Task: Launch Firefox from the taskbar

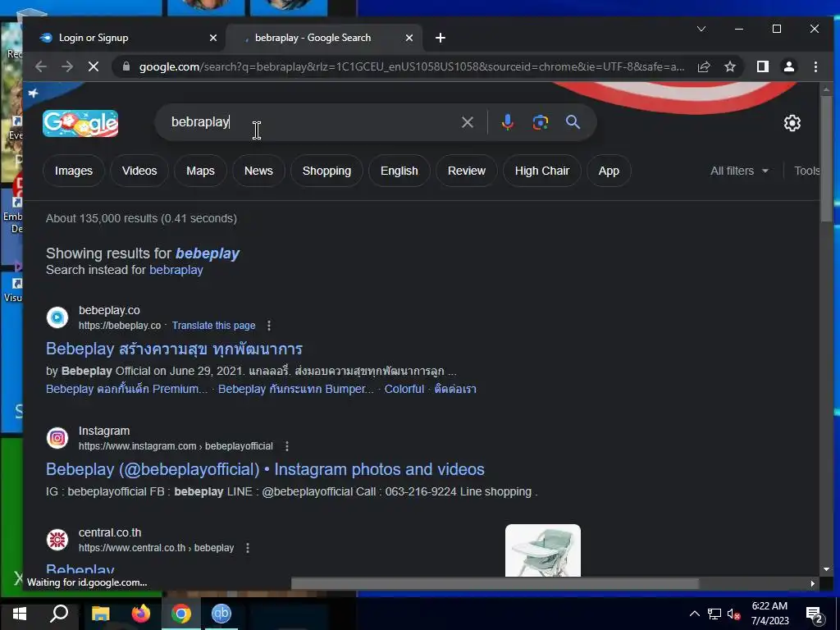Action: click(141, 614)
